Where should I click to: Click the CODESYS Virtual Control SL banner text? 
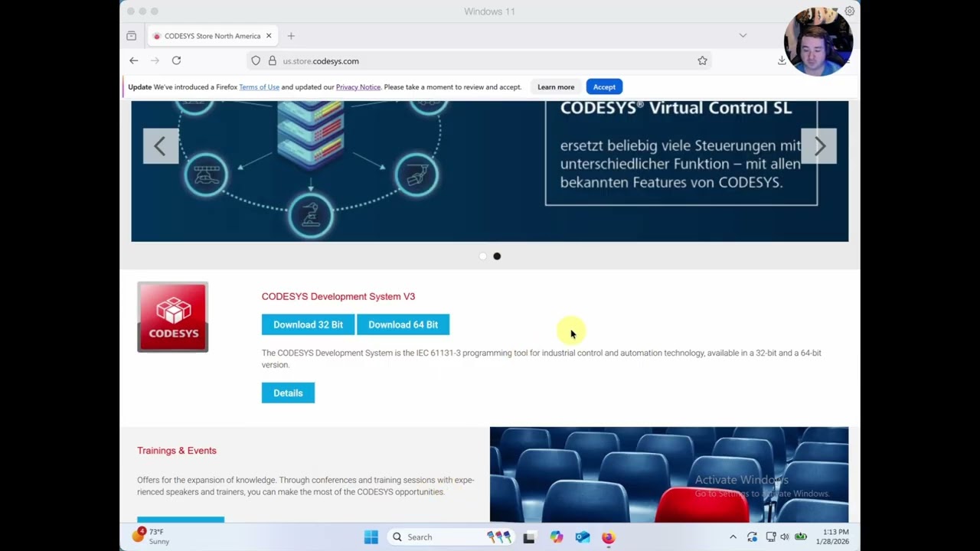click(x=676, y=109)
